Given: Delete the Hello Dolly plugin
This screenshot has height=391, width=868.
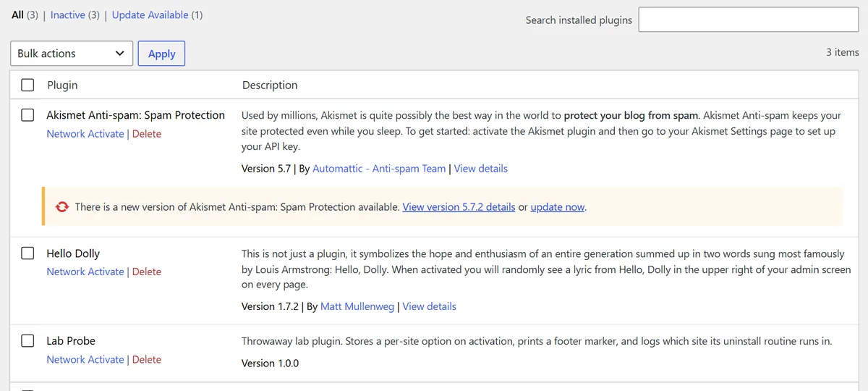Looking at the screenshot, I should [147, 272].
